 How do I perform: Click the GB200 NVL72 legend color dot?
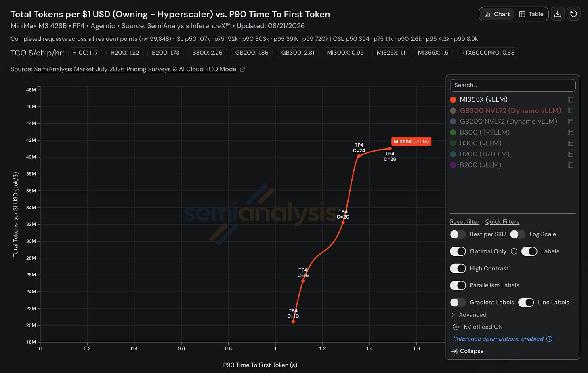coord(453,121)
